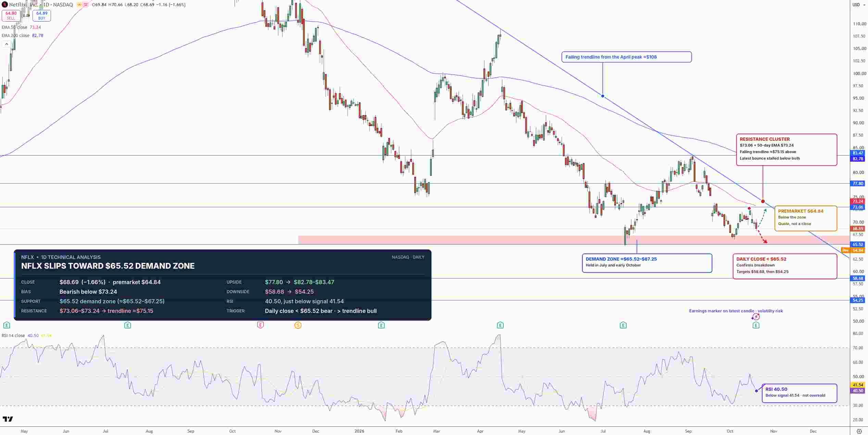
Task: Open the earnings marker below the lightning icon
Action: click(x=756, y=325)
